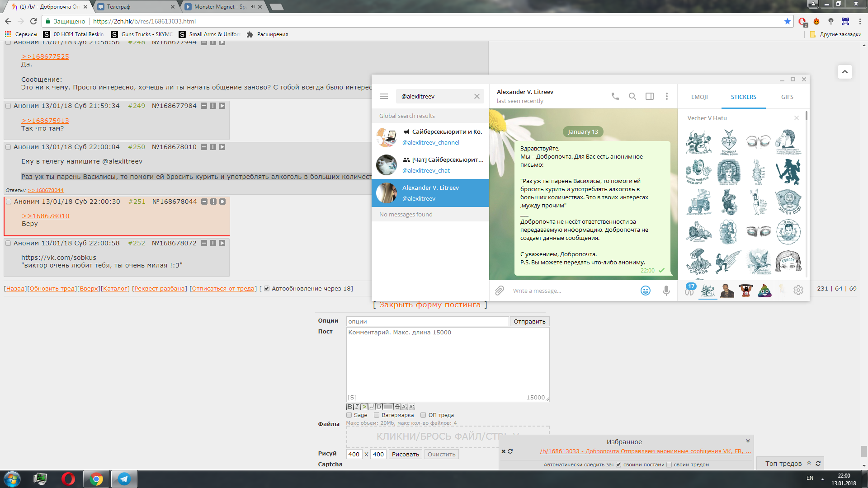Tick checkbox of post #250
The image size is (868, 488).
click(8, 147)
